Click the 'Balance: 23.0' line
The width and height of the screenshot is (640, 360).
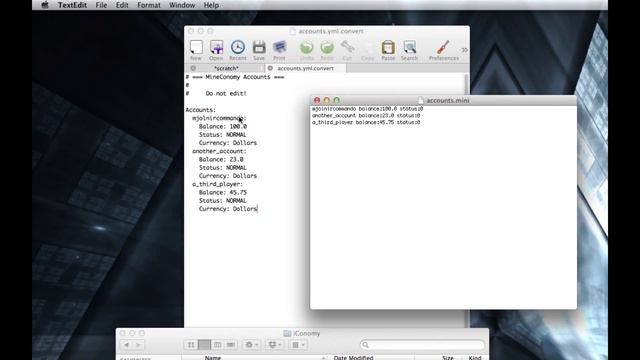(221, 160)
